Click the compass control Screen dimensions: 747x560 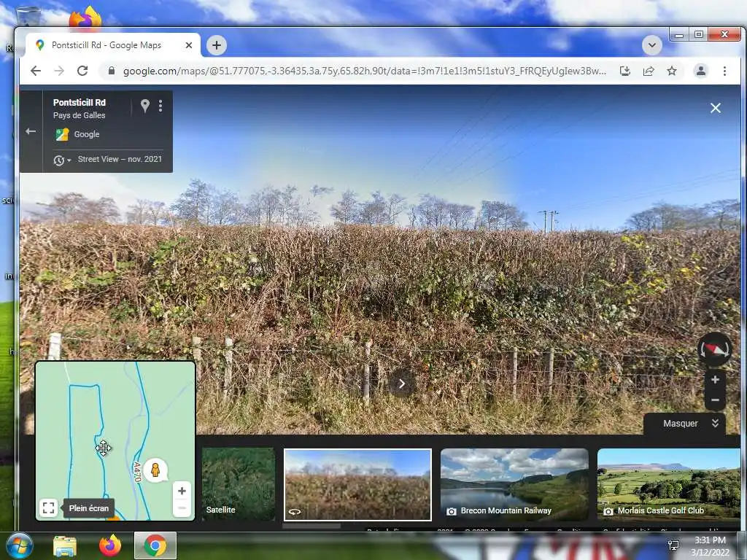pos(715,349)
